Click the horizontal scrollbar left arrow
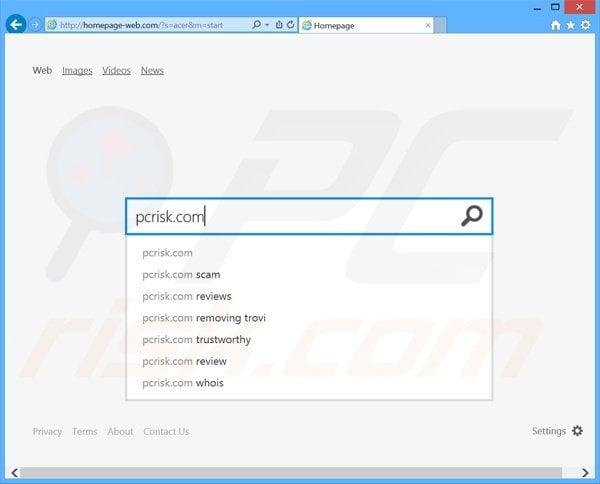 [x=14, y=473]
